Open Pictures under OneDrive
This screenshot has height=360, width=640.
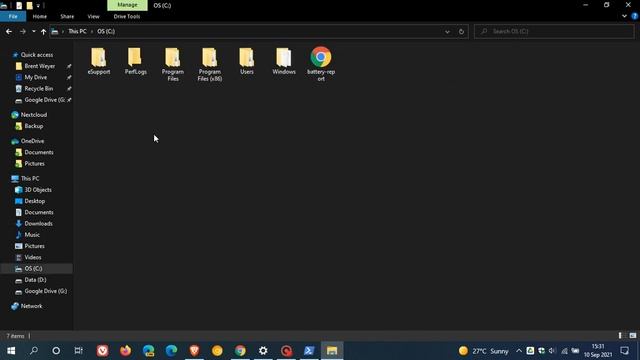[x=34, y=164]
